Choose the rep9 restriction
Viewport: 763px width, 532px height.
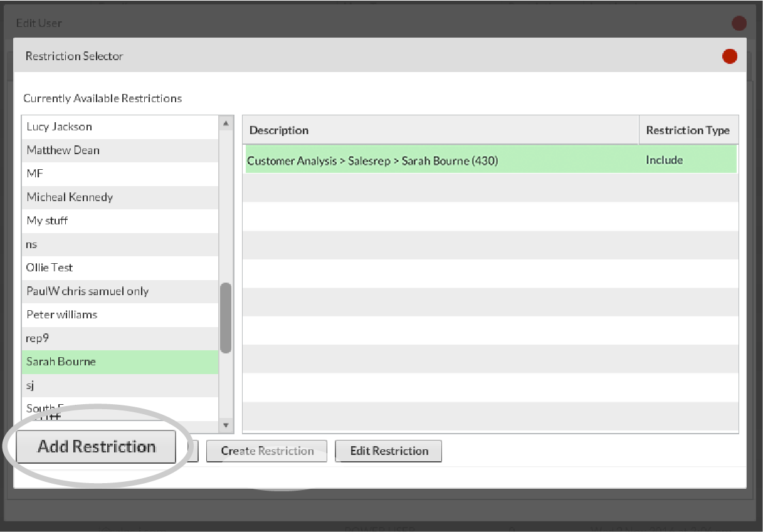120,338
